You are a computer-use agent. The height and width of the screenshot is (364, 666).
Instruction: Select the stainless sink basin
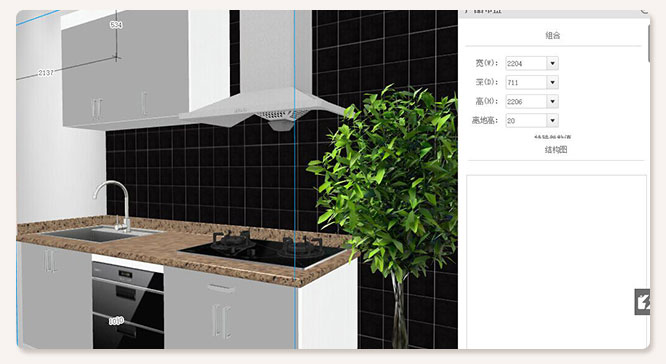[99, 234]
